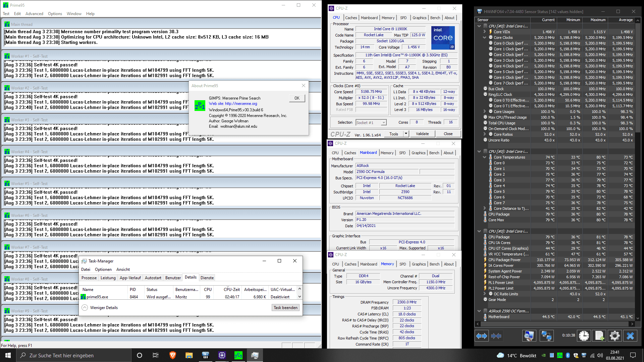Open the Datei menu in Task Manager
This screenshot has height=362, width=644.
[x=86, y=269]
